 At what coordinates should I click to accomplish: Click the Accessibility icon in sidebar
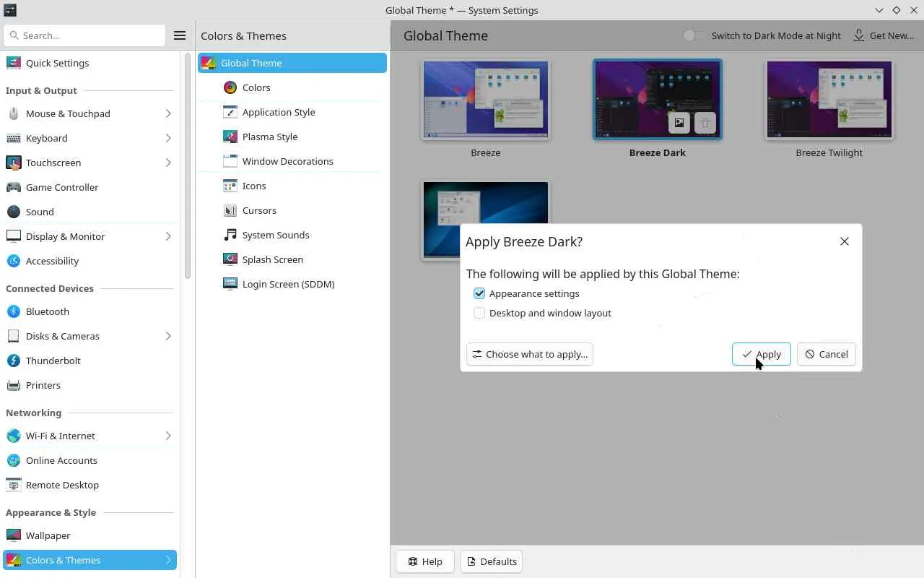(x=14, y=261)
